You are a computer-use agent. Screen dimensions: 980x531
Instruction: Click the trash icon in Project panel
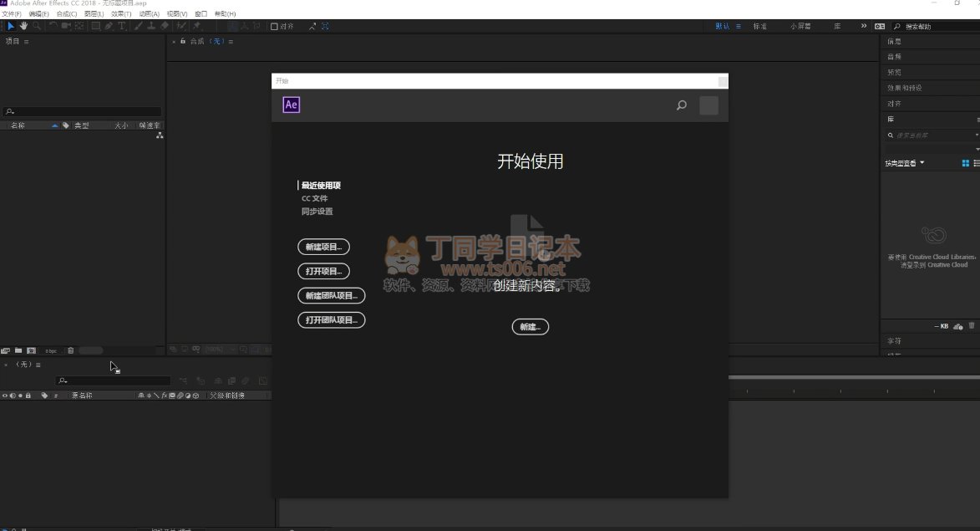coord(71,350)
